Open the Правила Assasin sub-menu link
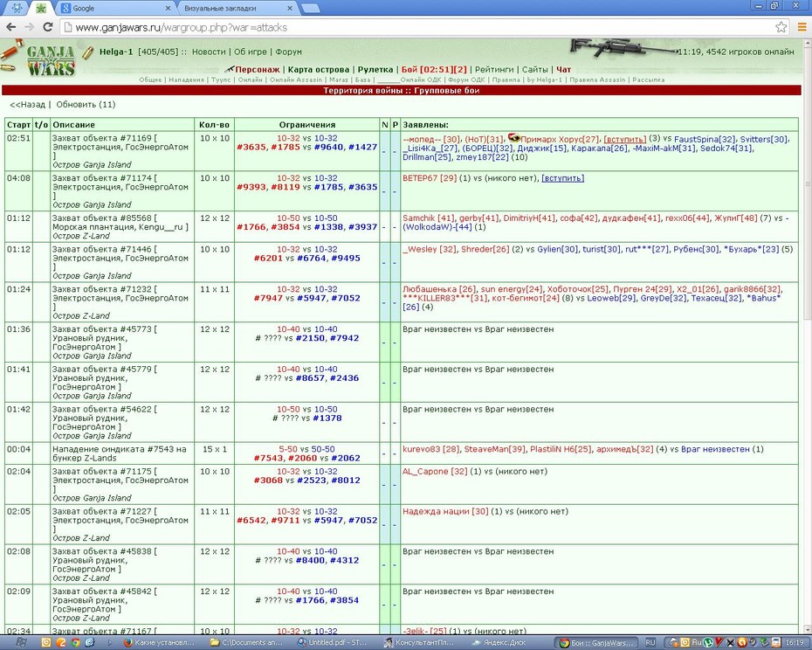The width and height of the screenshot is (812, 650). (597, 80)
